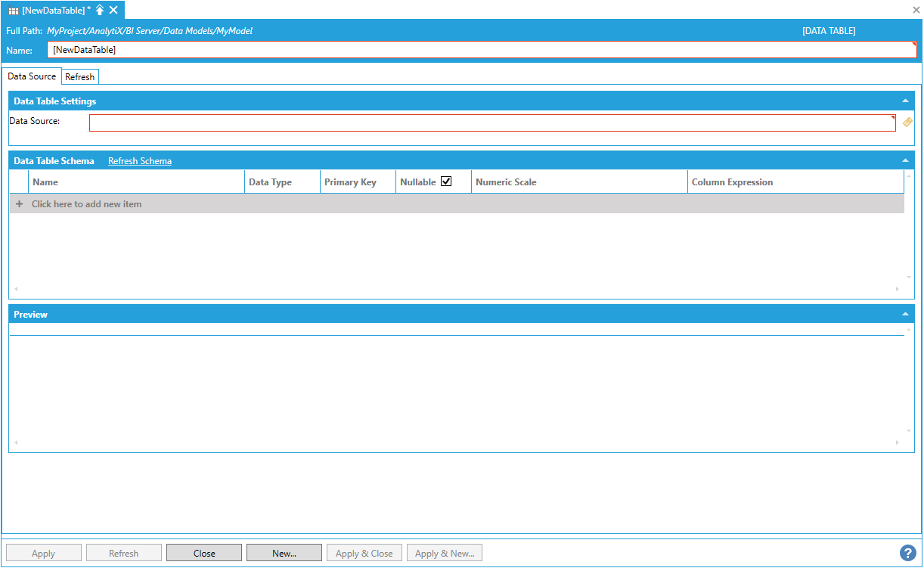Screen dimensions: 924x568
Task: Sort by the Data Type column header
Action: point(270,182)
